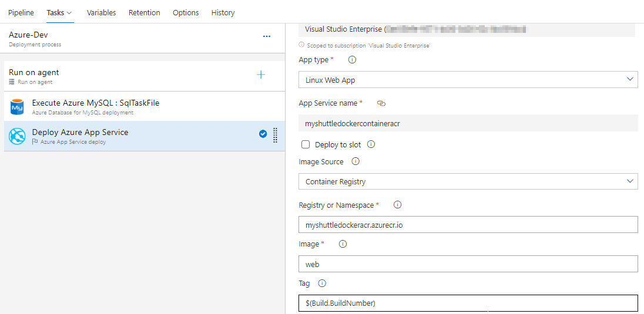
Task: Click link icon beside App Service name
Action: tap(381, 103)
